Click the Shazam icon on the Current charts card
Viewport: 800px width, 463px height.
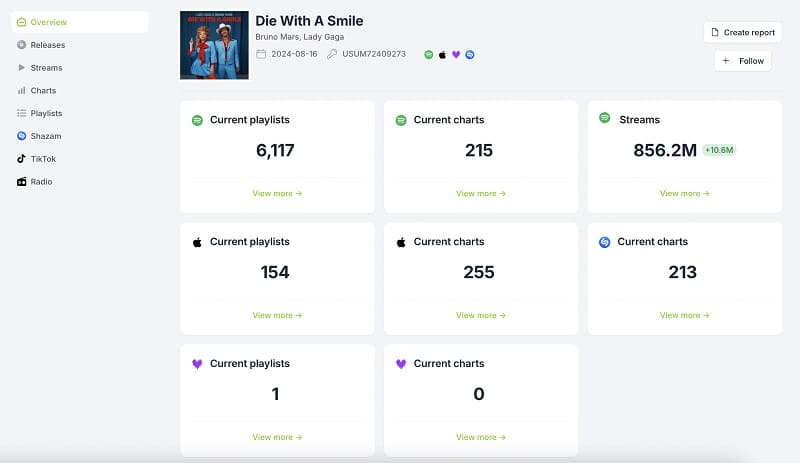click(604, 242)
